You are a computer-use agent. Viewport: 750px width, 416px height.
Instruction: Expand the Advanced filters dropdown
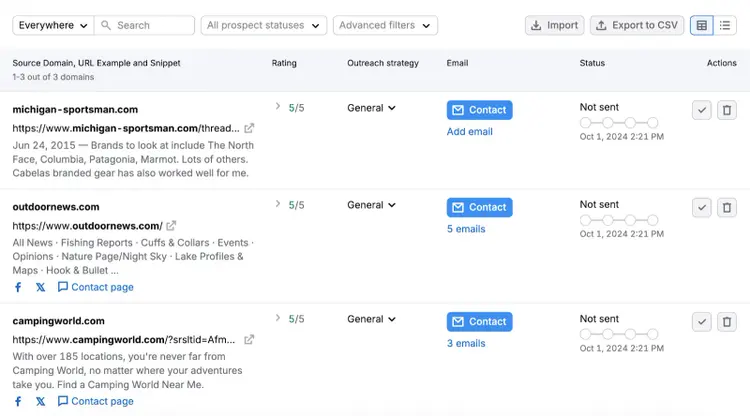(385, 25)
